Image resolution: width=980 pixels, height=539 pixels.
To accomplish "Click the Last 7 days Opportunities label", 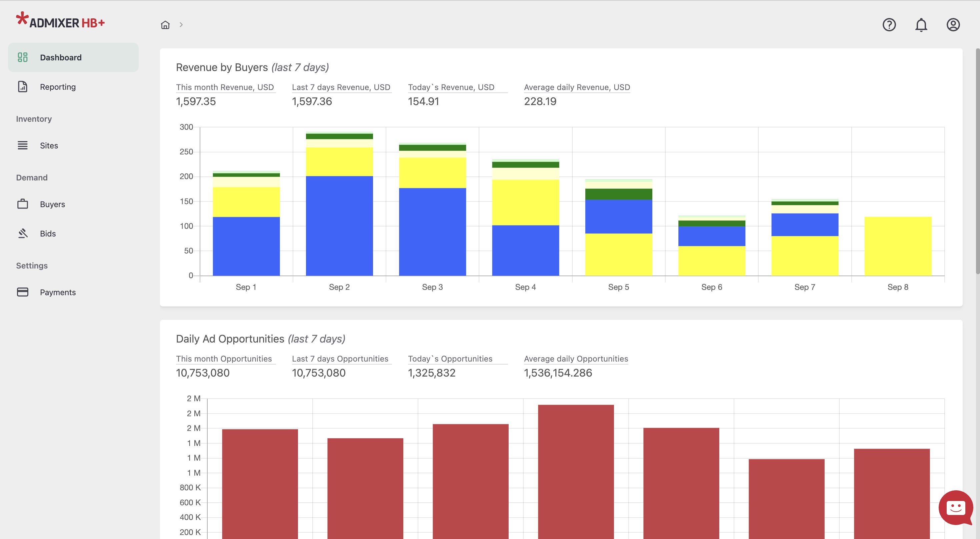I will click(x=340, y=359).
